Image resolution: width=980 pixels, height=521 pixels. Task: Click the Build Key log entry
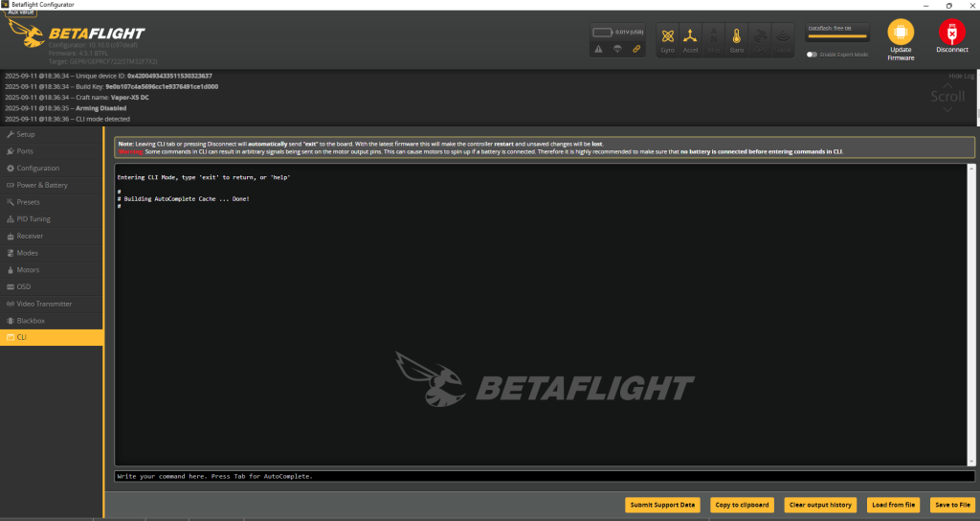[x=112, y=87]
